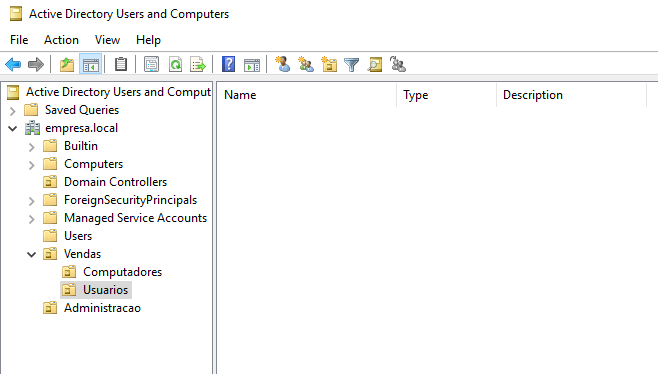
Task: Click the empresa.local domain icon
Action: point(32,128)
